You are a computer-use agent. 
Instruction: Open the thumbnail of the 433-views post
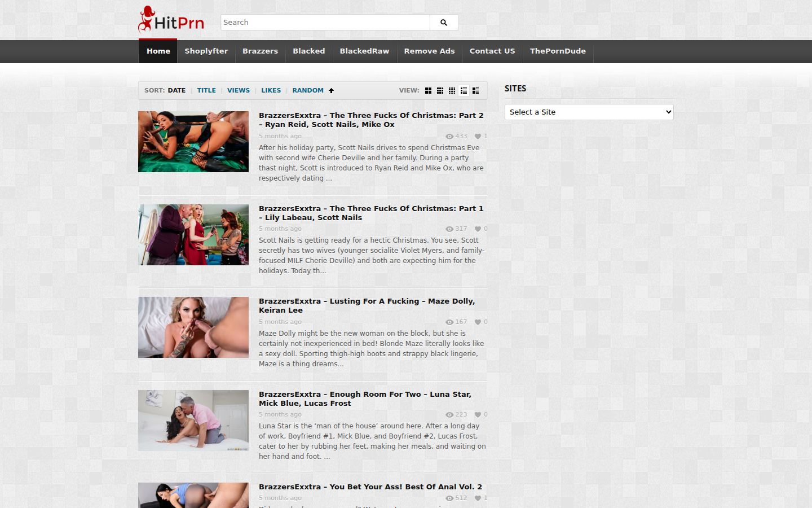point(193,142)
